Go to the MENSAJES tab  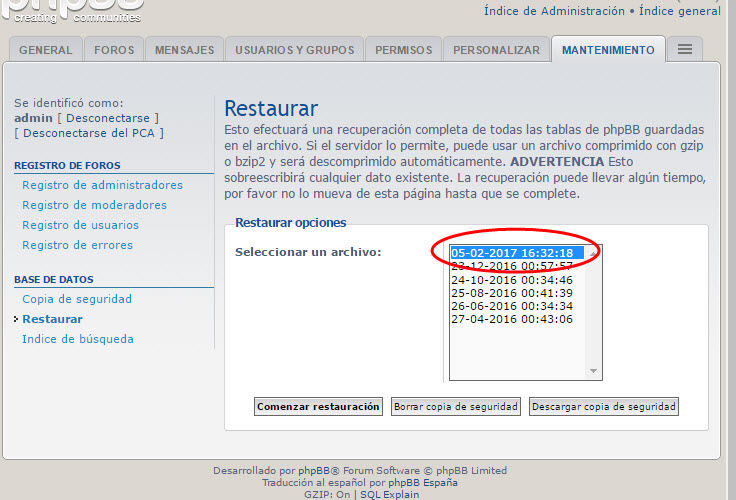(x=184, y=50)
